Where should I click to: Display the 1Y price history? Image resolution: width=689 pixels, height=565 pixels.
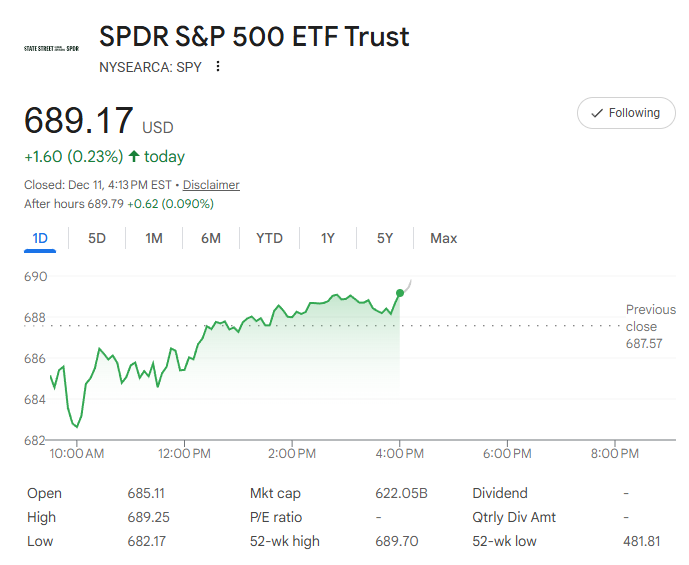point(328,238)
